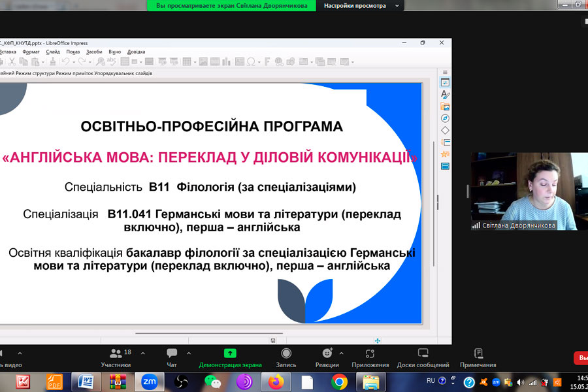Open Zoom Reactions

(327, 357)
